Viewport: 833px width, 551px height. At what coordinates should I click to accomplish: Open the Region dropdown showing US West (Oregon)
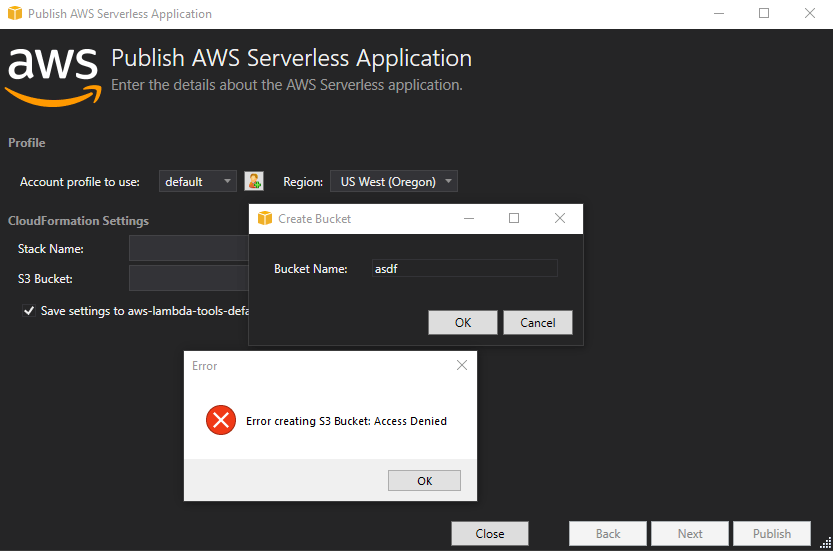[394, 181]
